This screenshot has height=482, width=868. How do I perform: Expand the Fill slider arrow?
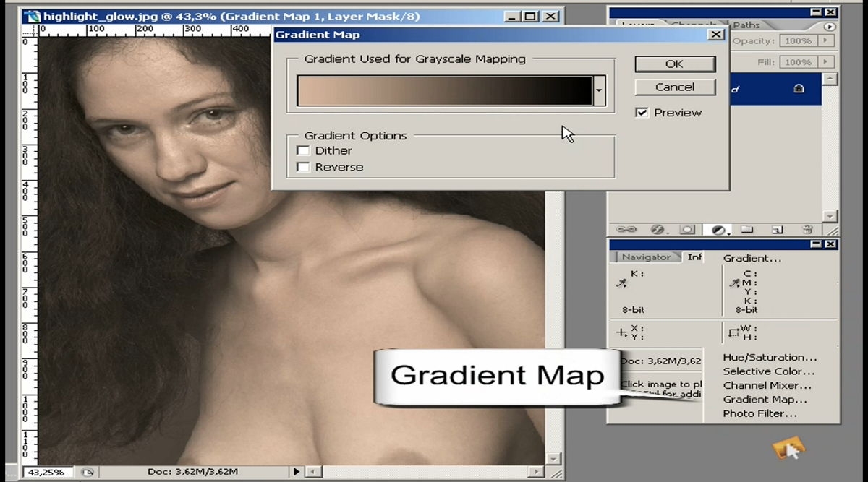tap(826, 62)
